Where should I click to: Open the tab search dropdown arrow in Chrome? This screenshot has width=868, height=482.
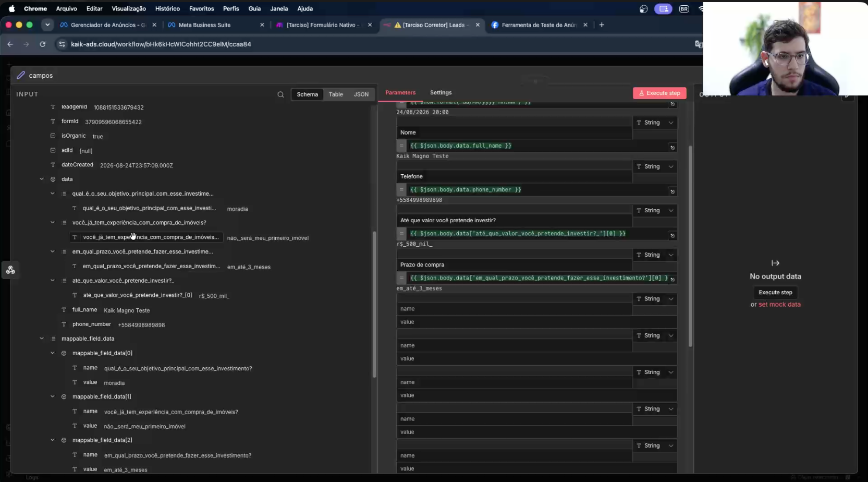click(47, 25)
